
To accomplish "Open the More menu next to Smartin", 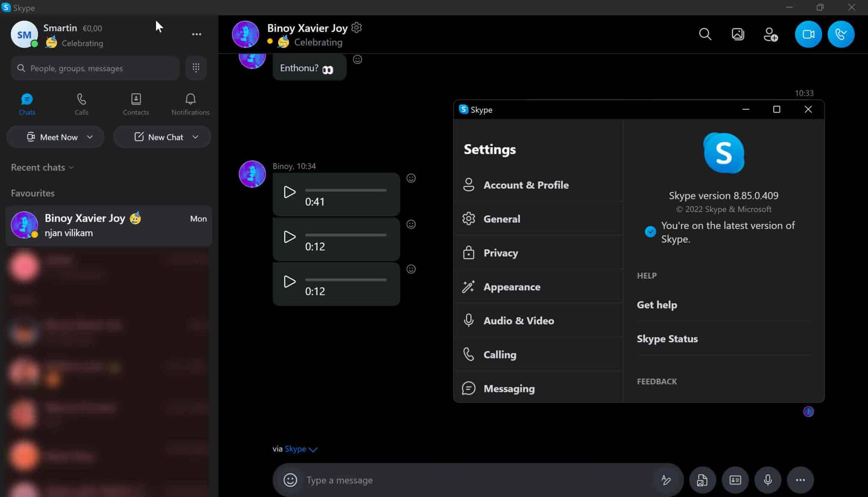I will tap(197, 34).
